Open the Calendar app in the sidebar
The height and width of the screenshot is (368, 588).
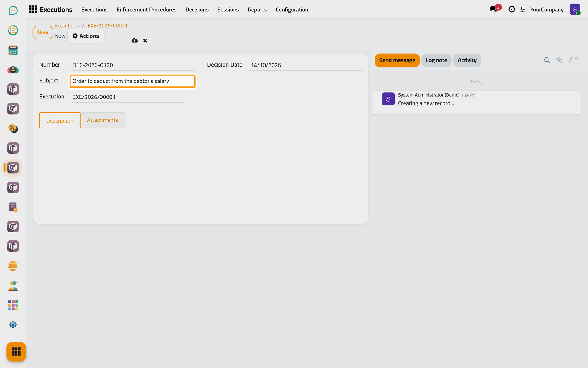[13, 50]
